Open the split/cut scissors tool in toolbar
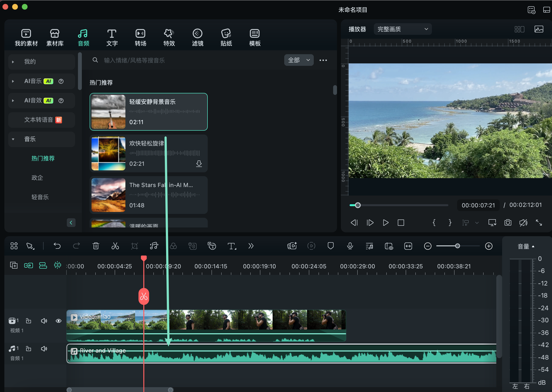552x392 pixels. [115, 246]
